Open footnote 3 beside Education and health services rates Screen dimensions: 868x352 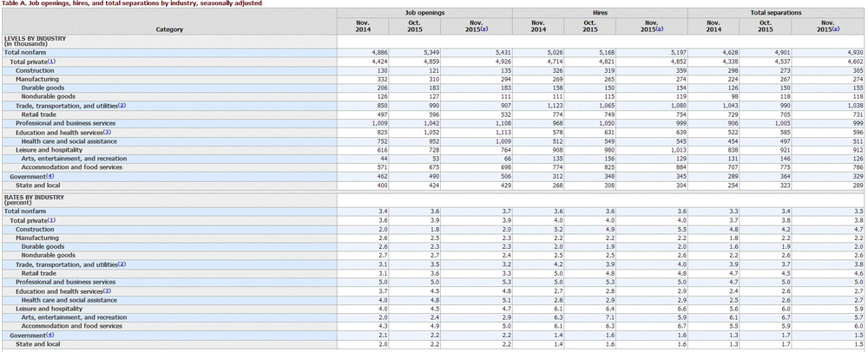coord(107,290)
